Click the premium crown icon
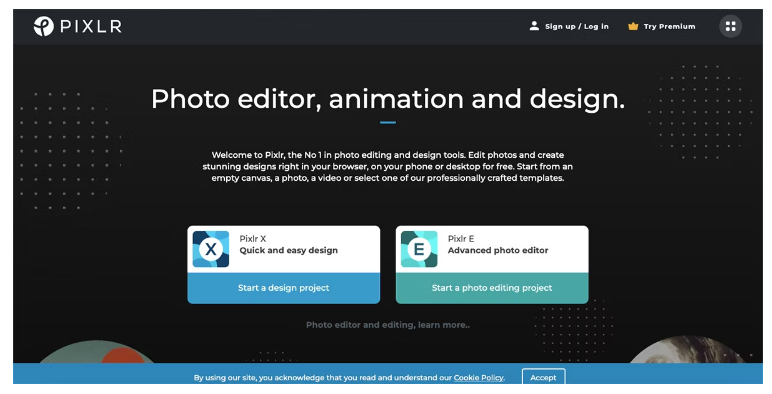Image resolution: width=772 pixels, height=394 pixels. pyautogui.click(x=633, y=27)
